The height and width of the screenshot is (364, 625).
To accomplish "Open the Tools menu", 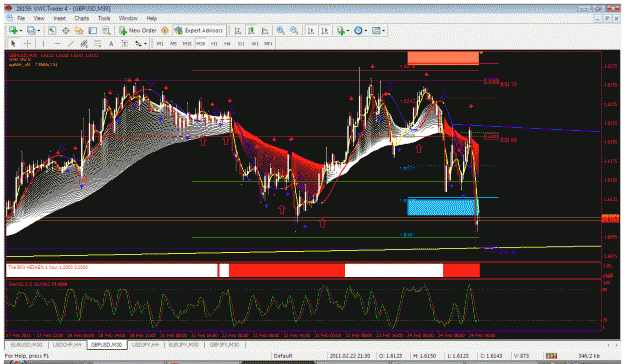I will 104,18.
